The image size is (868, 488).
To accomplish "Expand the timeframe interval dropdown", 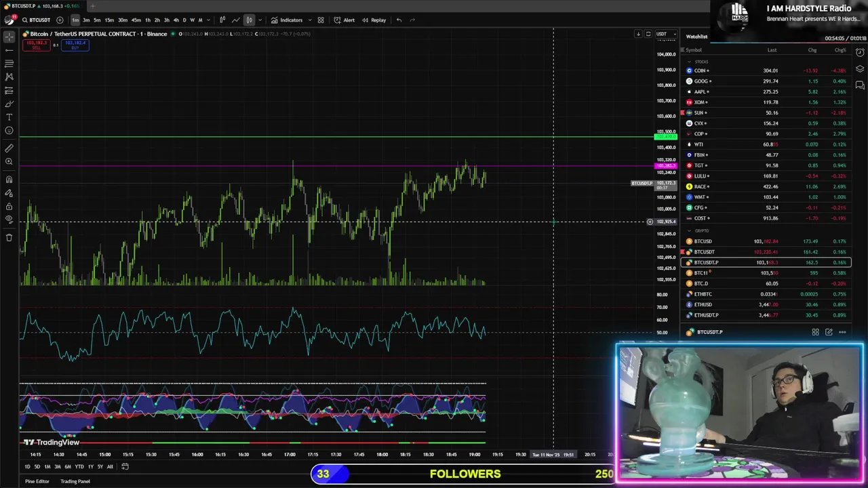I will [x=208, y=20].
